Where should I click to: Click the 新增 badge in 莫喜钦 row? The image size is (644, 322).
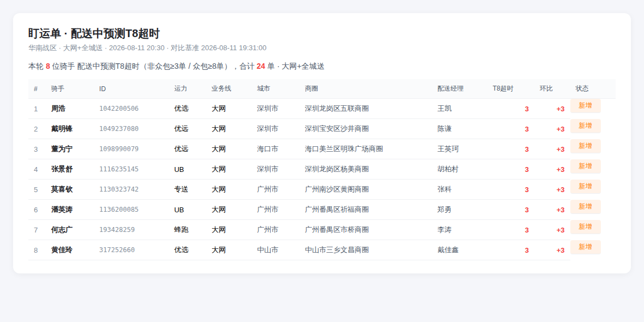585,187
